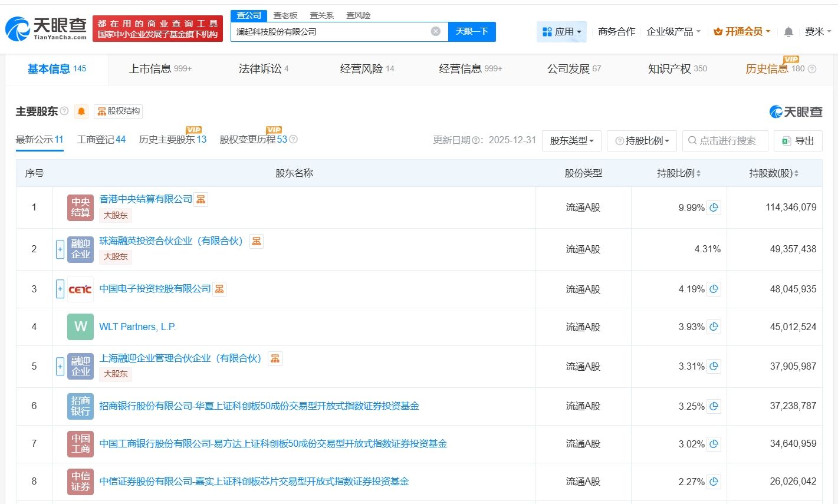The image size is (838, 504).
Task: Open pie chart for 香港中央结算 holding ratio
Action: 714,207
